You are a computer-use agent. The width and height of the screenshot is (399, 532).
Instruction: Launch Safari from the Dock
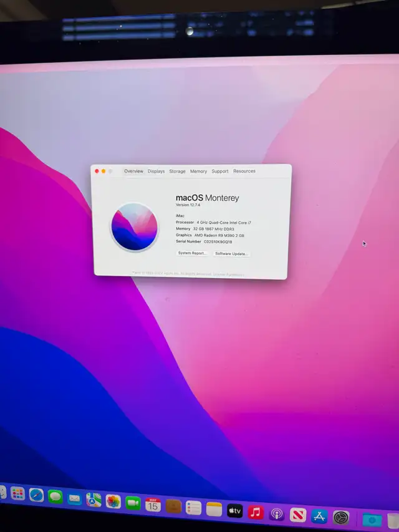[36, 495]
